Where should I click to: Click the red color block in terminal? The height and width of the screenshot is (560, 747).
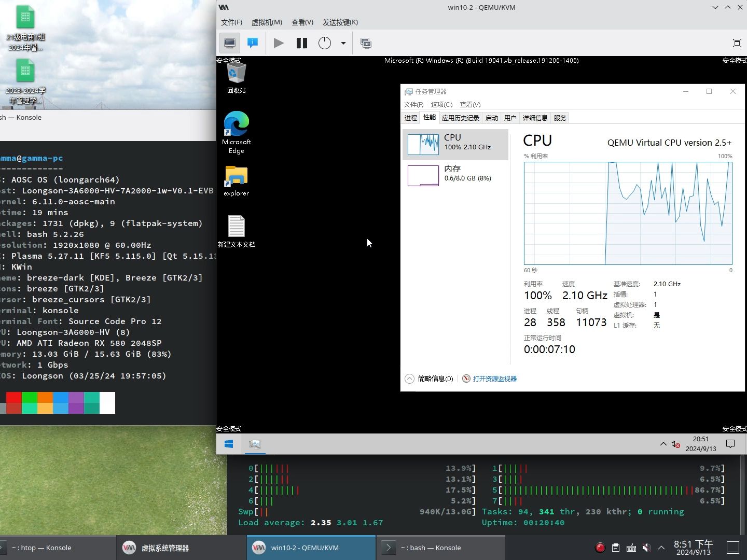coord(14,403)
